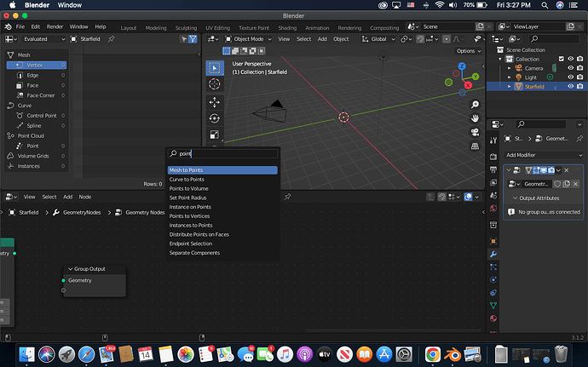Toggle camera view icon in viewport

[x=476, y=132]
